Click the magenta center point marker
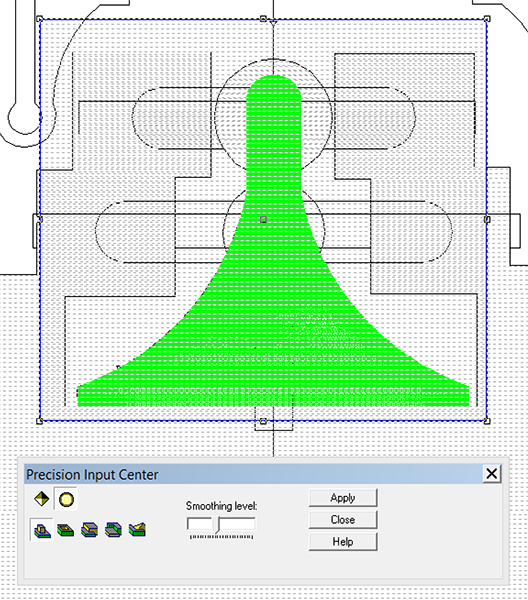Viewport: 528px width, 600px height. click(263, 219)
